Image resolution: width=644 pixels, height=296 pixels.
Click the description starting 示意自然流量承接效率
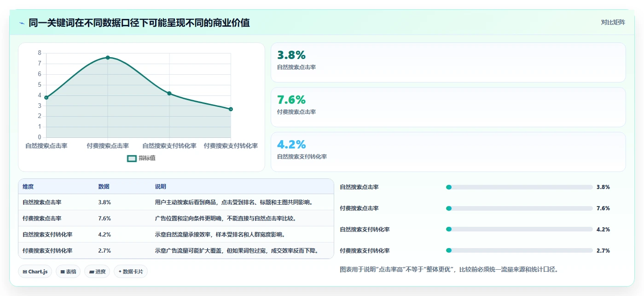(x=220, y=234)
